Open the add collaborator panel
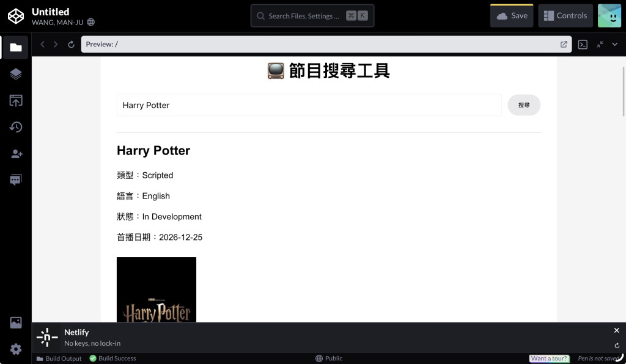Screen dimensions: 626x364 [17, 154]
